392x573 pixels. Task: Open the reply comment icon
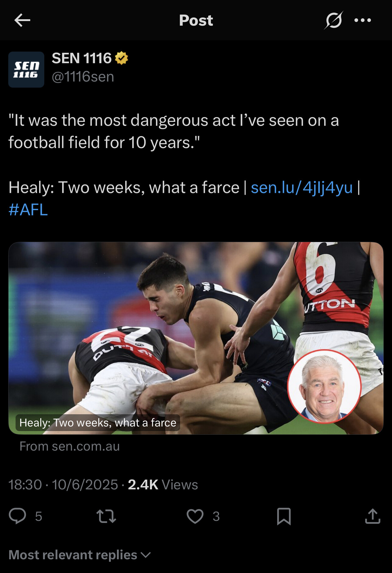tap(17, 516)
